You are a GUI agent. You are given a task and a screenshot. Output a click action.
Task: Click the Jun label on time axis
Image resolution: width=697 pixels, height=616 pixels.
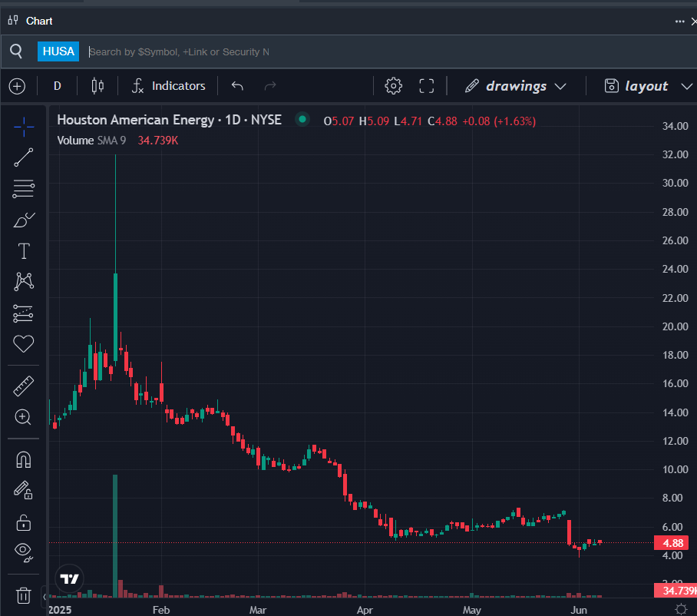[x=579, y=610]
